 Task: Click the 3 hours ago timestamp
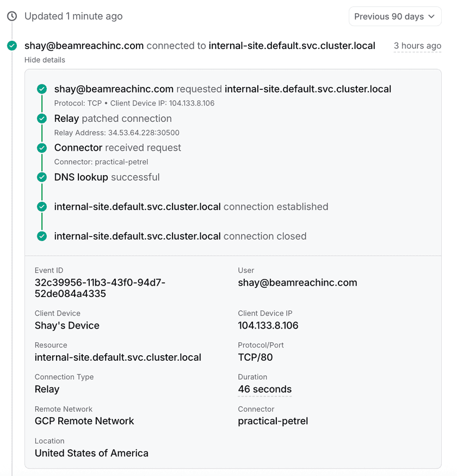tap(417, 46)
